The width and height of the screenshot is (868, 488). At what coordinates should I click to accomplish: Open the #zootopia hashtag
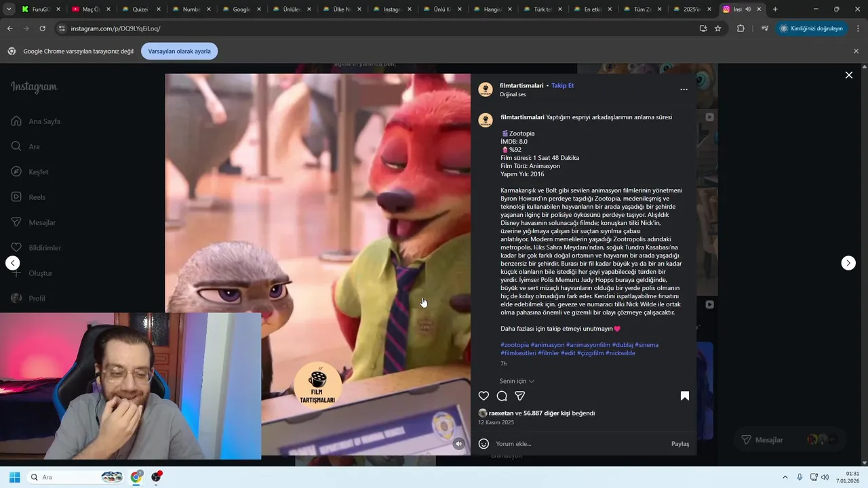515,345
